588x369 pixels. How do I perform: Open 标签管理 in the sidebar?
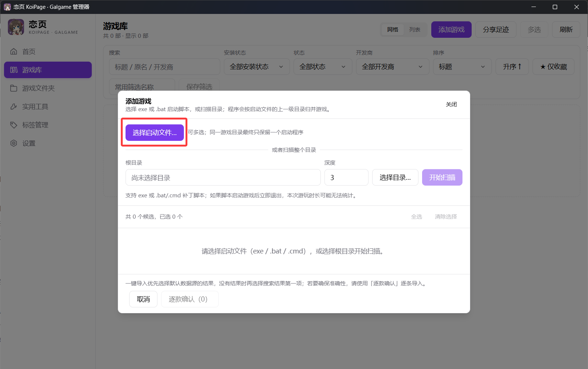tap(48, 125)
